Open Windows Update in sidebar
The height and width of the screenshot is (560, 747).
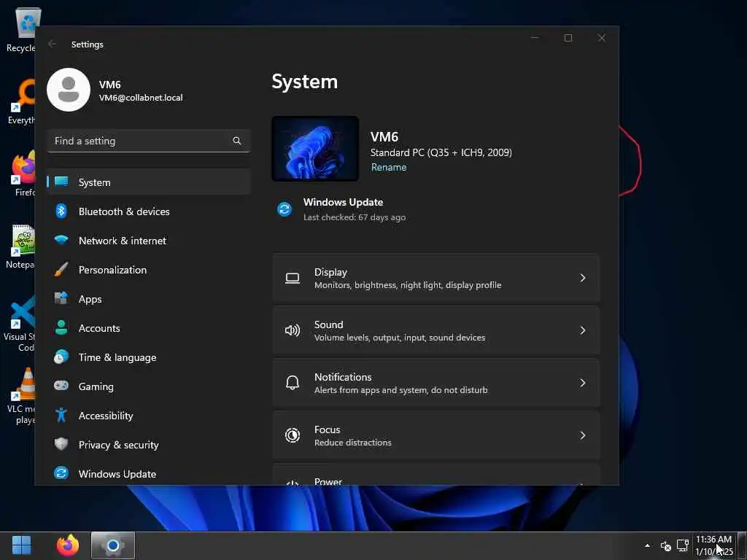149,474
